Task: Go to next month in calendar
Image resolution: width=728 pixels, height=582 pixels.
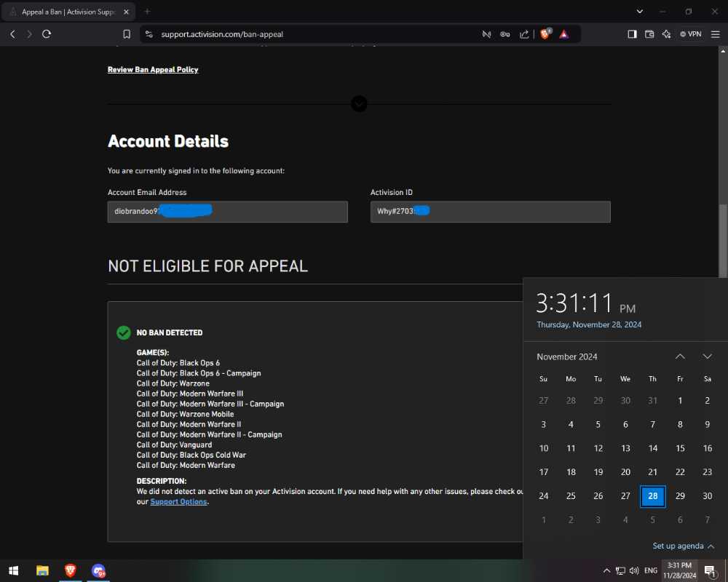Action: pyautogui.click(x=707, y=356)
